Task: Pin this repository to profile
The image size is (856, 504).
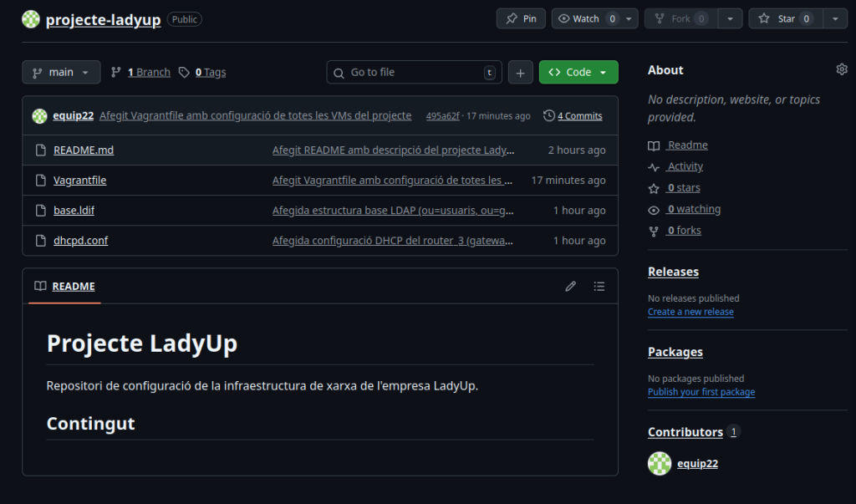Action: pos(521,18)
